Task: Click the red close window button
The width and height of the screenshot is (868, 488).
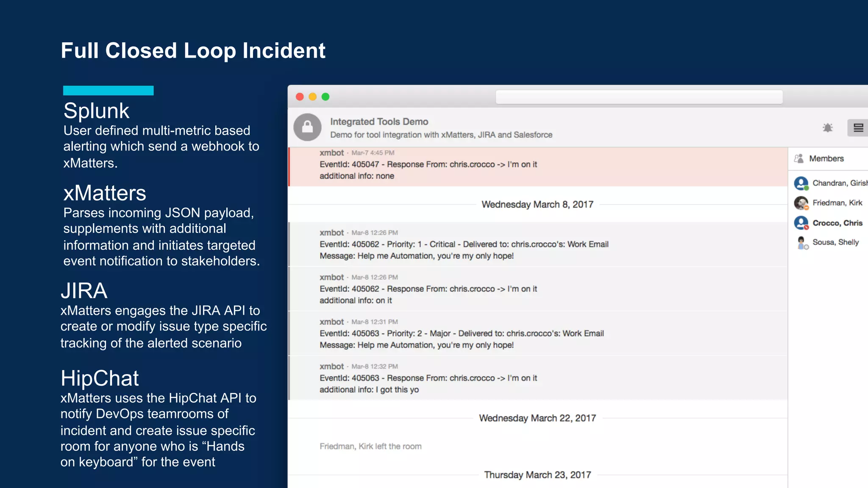Action: [300, 97]
